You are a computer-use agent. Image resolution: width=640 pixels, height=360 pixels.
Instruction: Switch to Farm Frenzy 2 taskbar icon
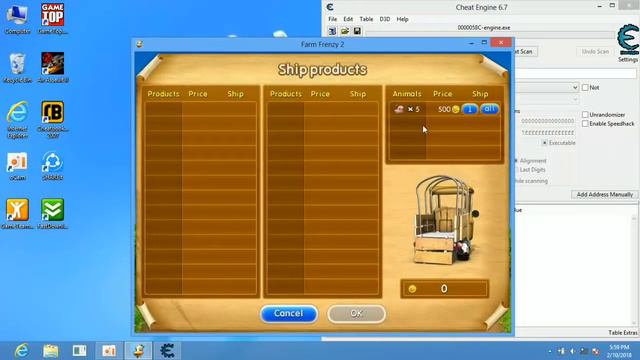(x=138, y=351)
